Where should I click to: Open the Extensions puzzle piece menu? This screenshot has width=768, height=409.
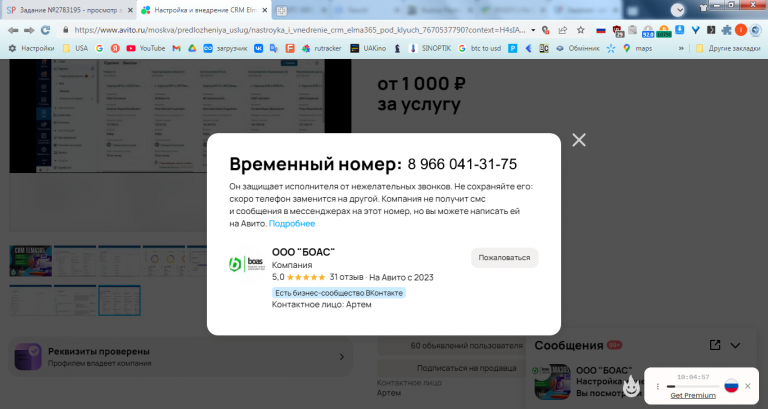[x=726, y=30]
